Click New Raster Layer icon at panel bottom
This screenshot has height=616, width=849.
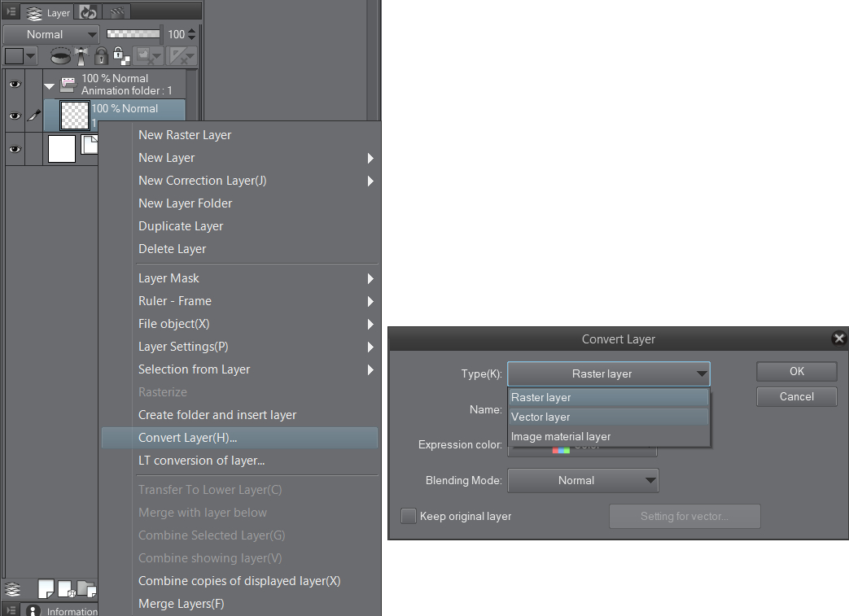pyautogui.click(x=46, y=588)
